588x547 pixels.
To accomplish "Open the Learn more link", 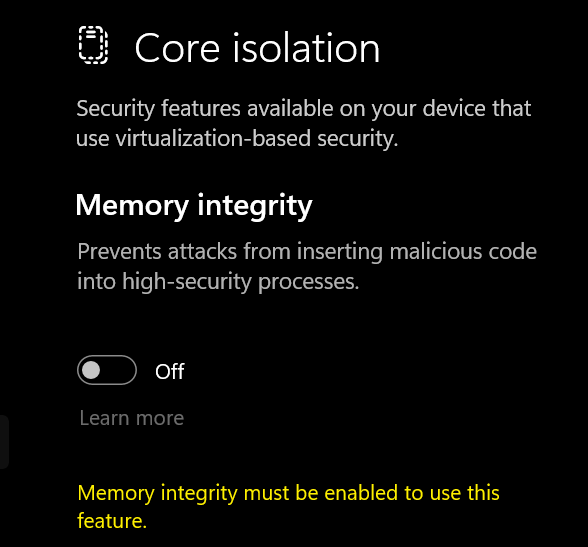I will tap(132, 418).
